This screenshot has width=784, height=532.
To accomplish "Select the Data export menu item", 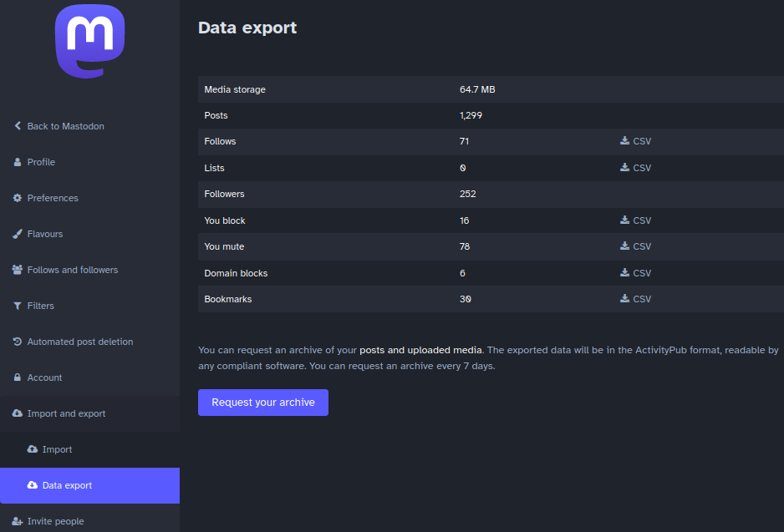I will click(67, 485).
